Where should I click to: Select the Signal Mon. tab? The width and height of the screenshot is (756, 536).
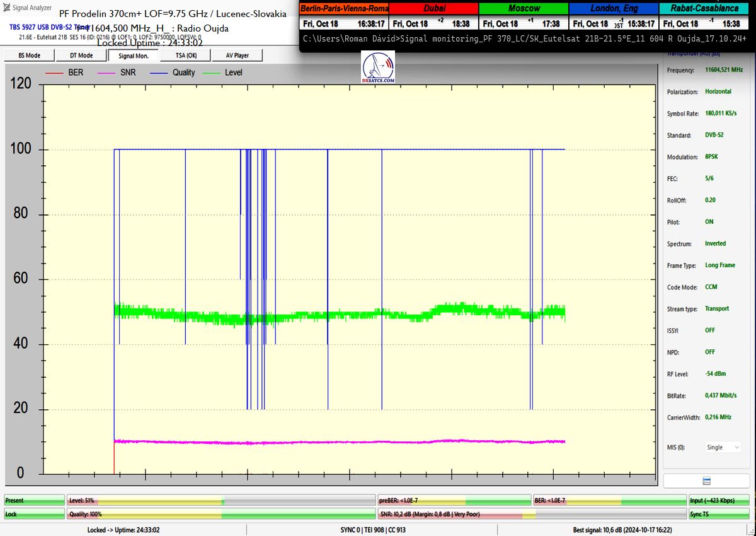(134, 55)
